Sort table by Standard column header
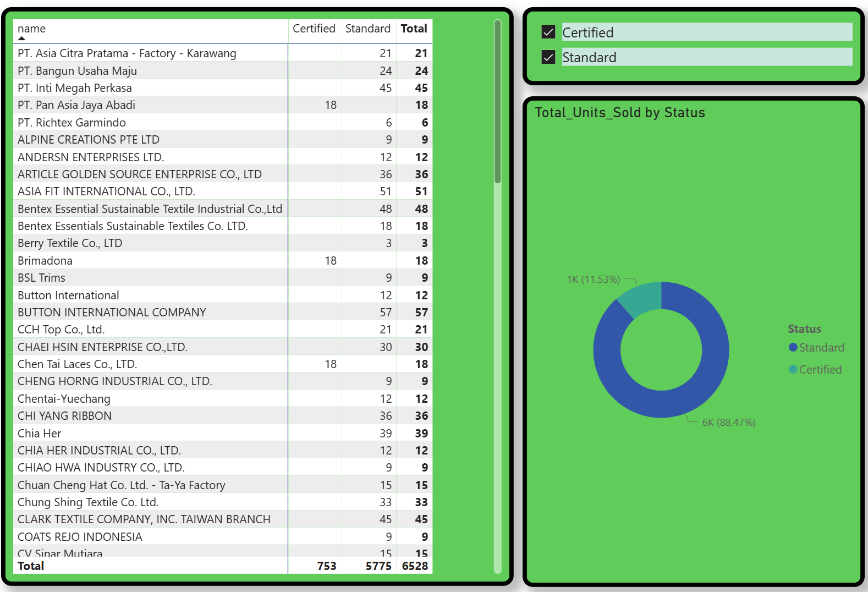868x592 pixels. (367, 29)
